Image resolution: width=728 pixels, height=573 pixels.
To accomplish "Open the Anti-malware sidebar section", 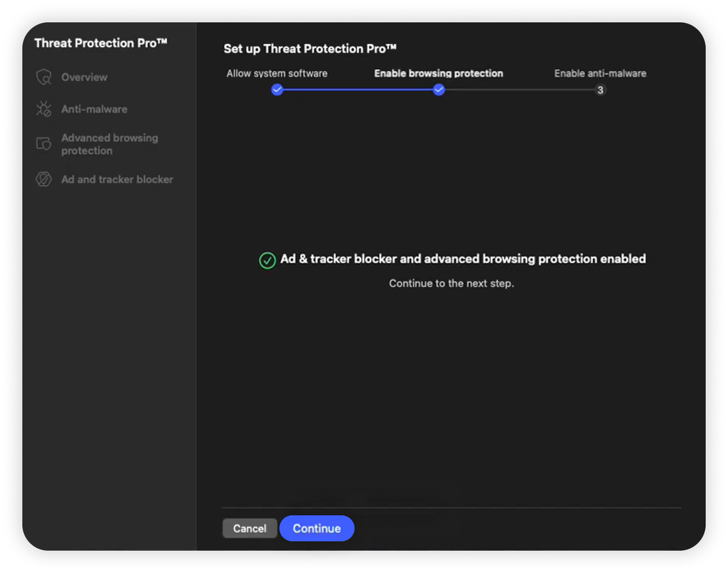I will tap(94, 109).
